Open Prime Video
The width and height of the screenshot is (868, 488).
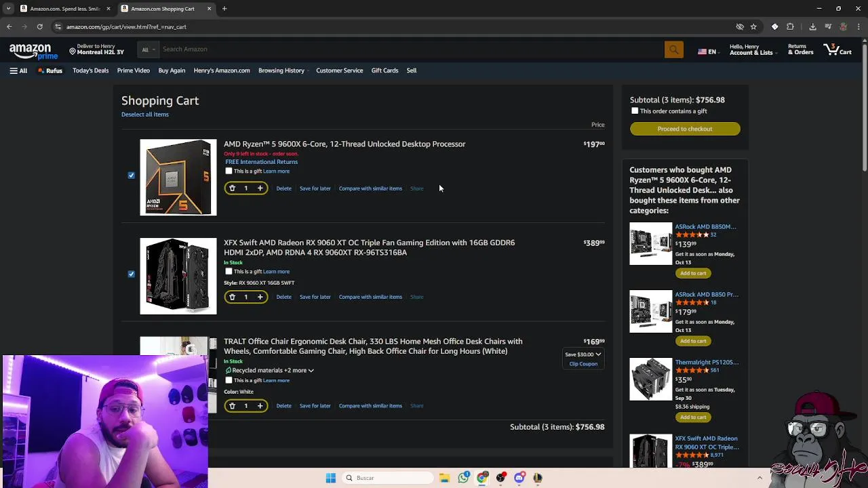(133, 70)
